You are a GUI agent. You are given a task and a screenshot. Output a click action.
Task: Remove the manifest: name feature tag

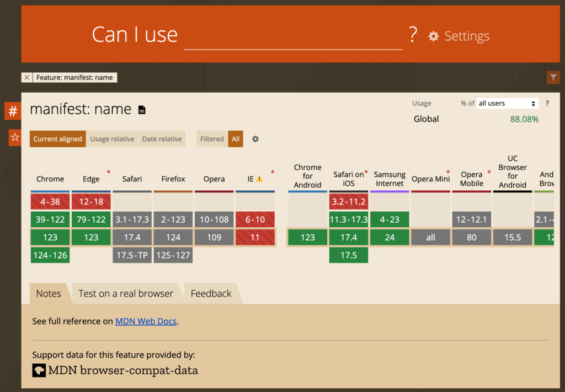click(x=26, y=77)
